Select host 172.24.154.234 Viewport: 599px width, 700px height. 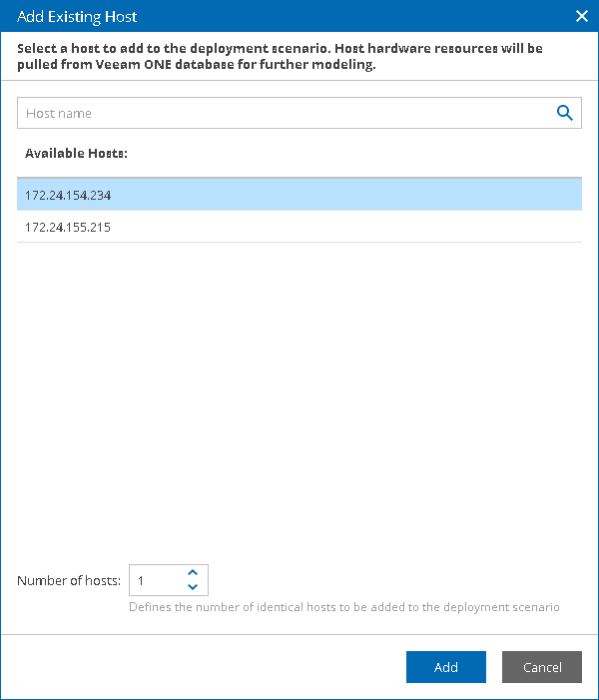[299, 195]
